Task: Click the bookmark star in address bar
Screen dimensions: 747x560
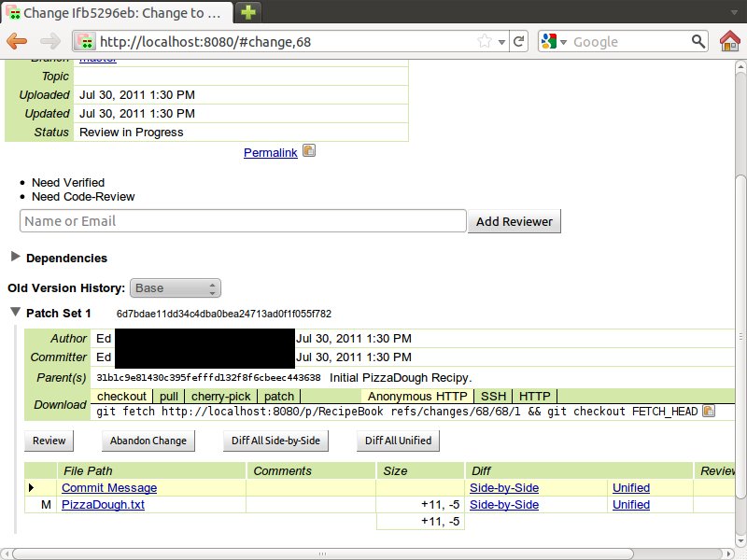Action: pos(484,42)
